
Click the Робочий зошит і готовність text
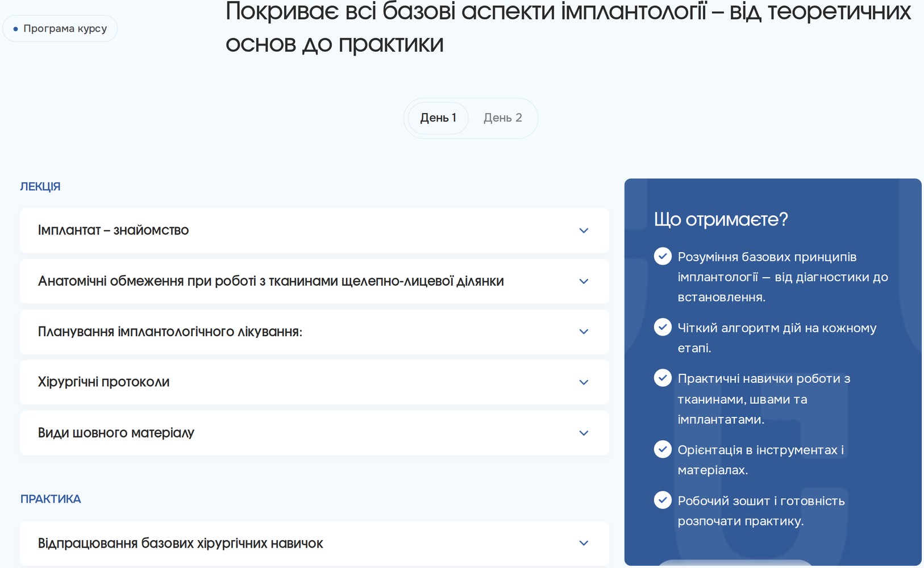(761, 511)
